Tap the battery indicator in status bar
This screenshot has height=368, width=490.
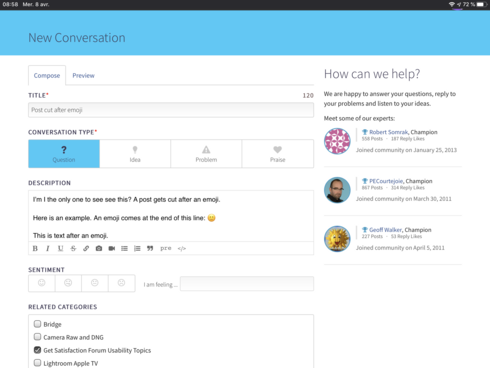[x=480, y=4]
